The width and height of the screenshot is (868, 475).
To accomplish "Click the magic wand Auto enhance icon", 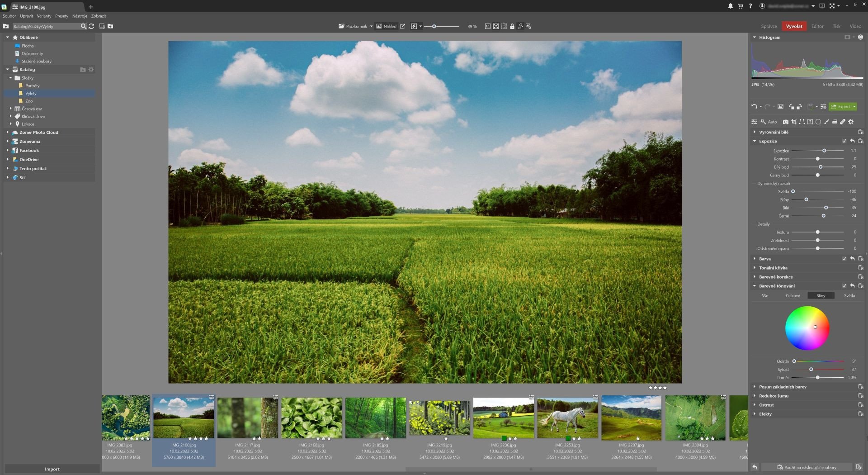I will [x=763, y=122].
